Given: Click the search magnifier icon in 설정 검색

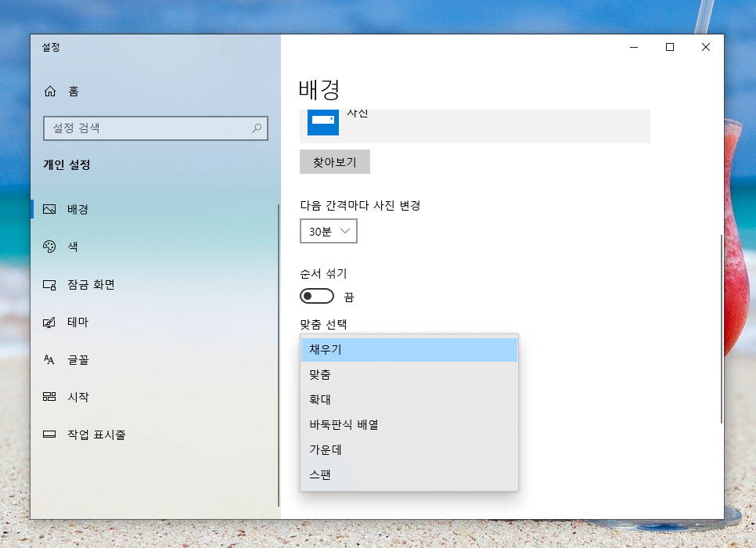Looking at the screenshot, I should pyautogui.click(x=257, y=128).
